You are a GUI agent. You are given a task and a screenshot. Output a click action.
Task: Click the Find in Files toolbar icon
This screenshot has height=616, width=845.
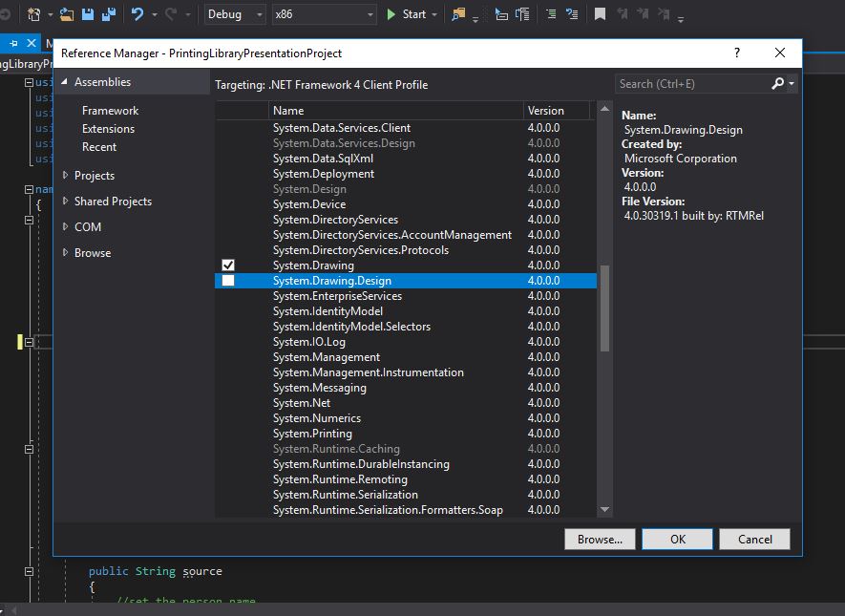click(458, 14)
